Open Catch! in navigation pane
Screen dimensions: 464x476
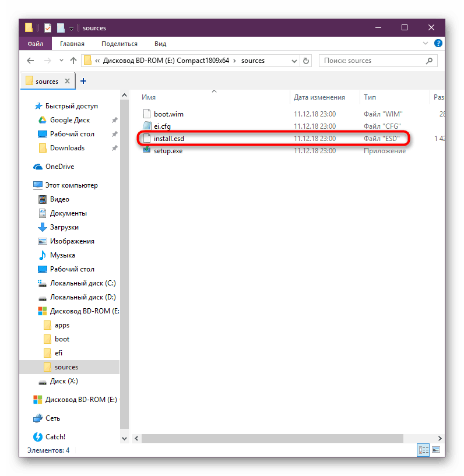click(55, 436)
